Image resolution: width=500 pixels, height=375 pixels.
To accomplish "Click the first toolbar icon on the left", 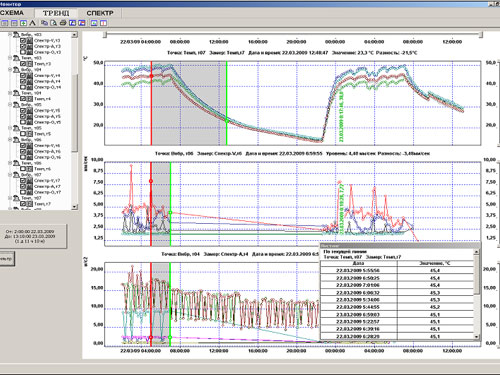I will click(4, 23).
